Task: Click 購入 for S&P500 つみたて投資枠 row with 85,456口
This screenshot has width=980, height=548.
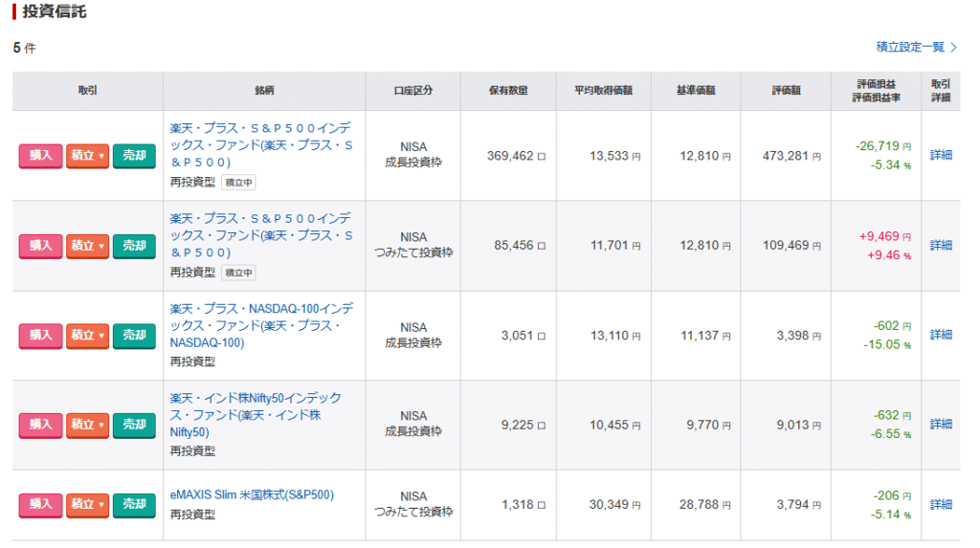Action: (x=40, y=246)
